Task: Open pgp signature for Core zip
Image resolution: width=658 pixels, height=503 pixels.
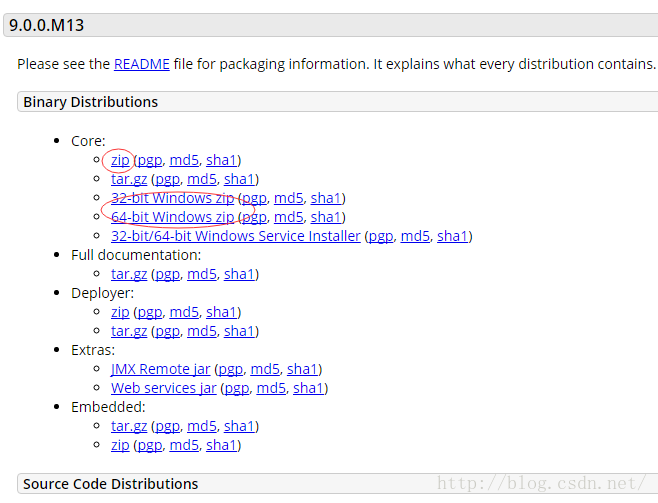Action: pyautogui.click(x=150, y=160)
